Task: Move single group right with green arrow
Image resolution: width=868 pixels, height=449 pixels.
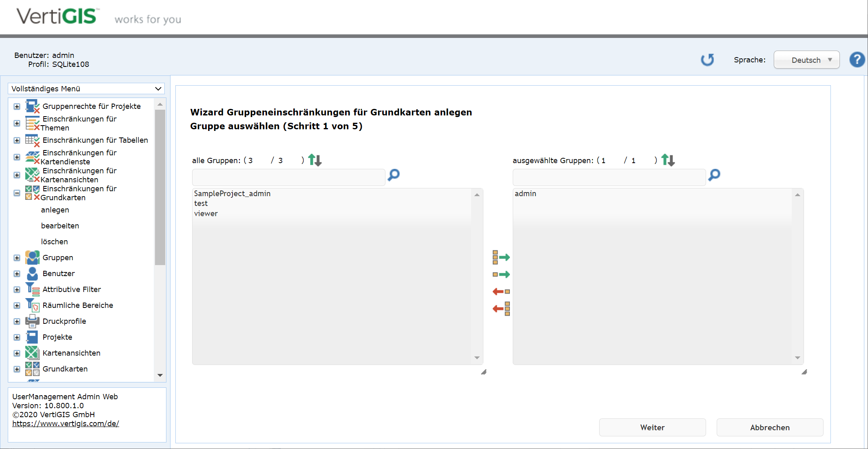Action: pos(501,274)
